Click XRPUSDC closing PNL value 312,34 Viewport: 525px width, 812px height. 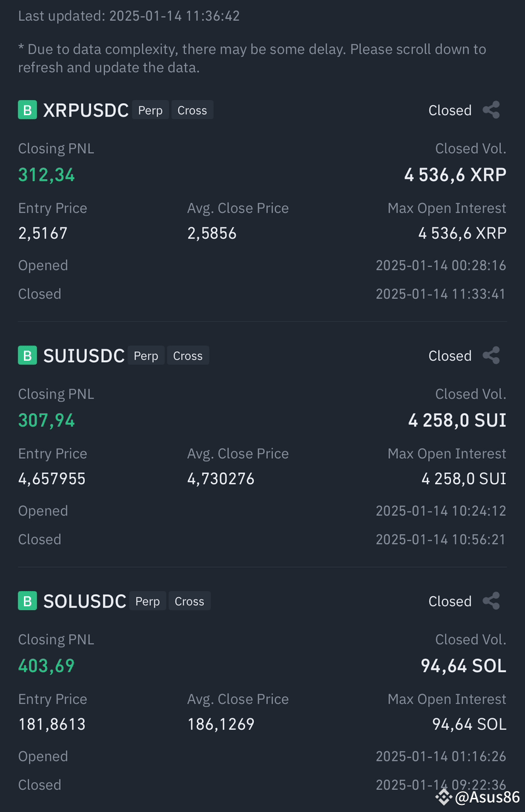[x=47, y=175]
